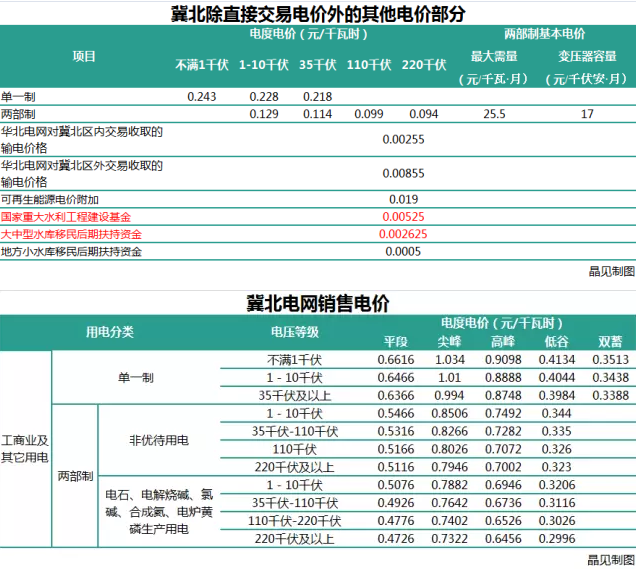The image size is (636, 569).
Task: Click the 0.3513 双蓄 price cell
Action: (x=610, y=358)
